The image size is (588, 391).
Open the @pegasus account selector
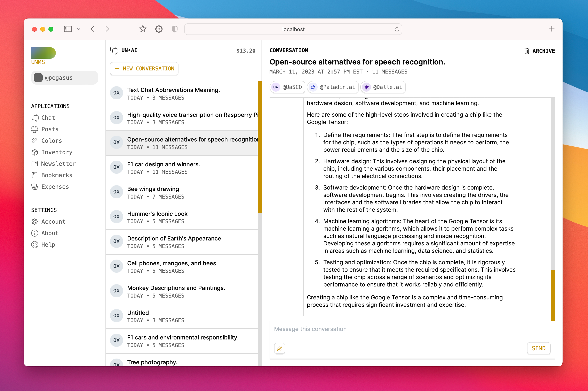tap(64, 78)
